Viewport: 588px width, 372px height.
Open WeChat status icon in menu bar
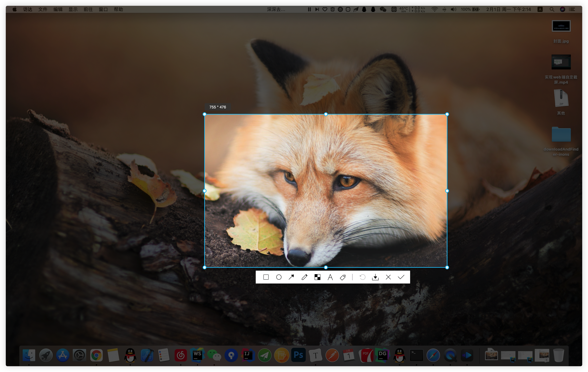pyautogui.click(x=383, y=9)
